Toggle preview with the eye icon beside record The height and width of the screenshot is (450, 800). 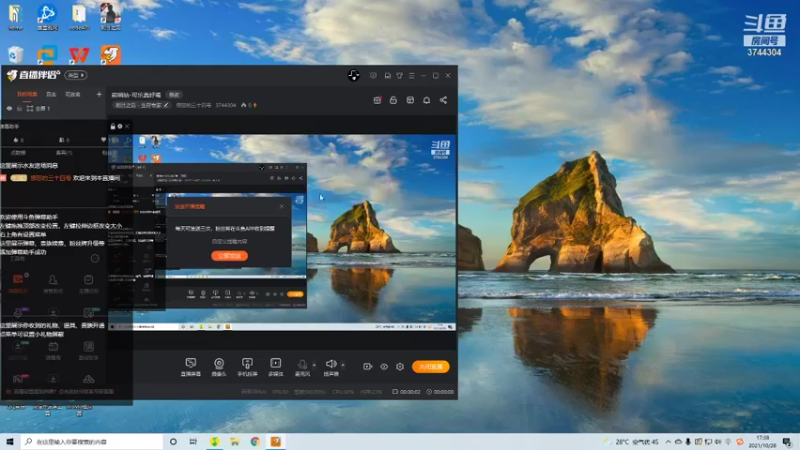pyautogui.click(x=384, y=366)
